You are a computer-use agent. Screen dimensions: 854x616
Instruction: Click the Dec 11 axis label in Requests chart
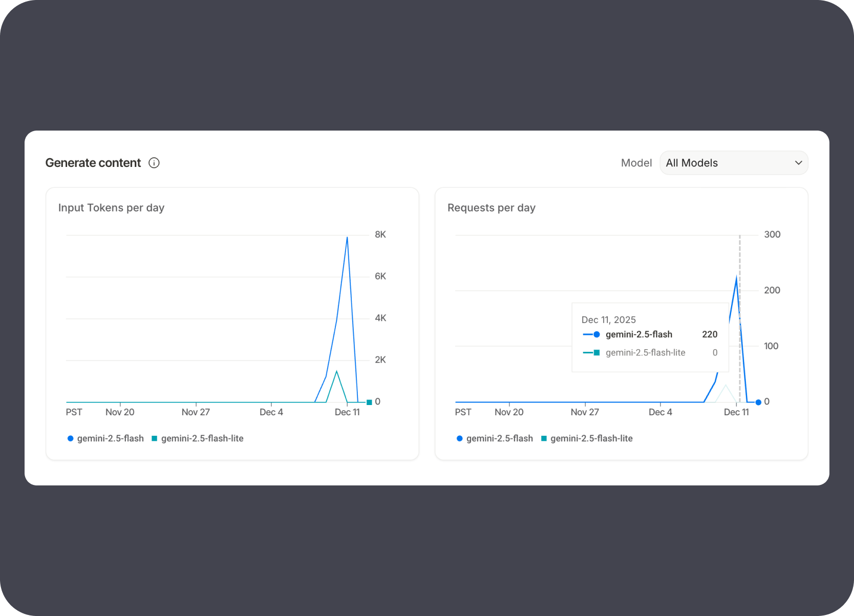(x=736, y=412)
